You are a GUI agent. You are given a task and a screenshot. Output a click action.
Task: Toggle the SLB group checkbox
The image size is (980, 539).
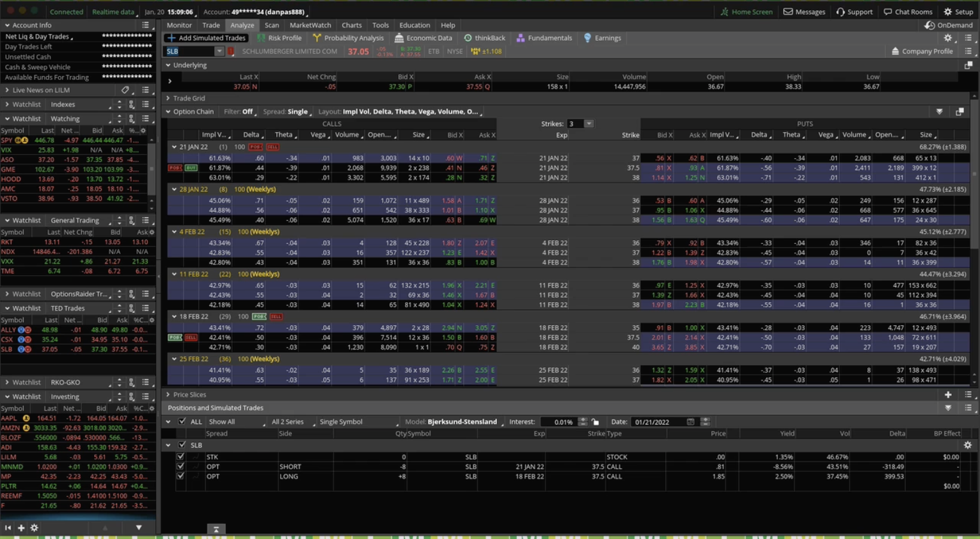182,445
